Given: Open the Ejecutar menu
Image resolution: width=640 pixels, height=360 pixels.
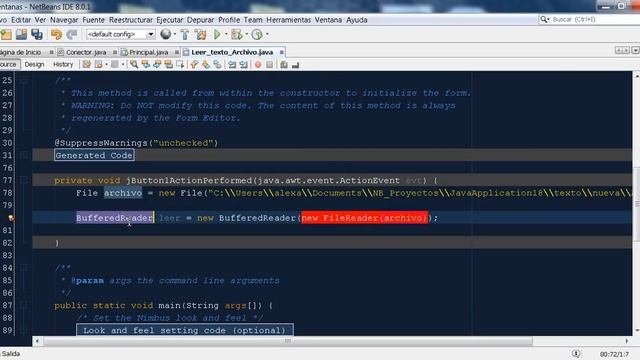Looking at the screenshot, I should (x=170, y=20).
